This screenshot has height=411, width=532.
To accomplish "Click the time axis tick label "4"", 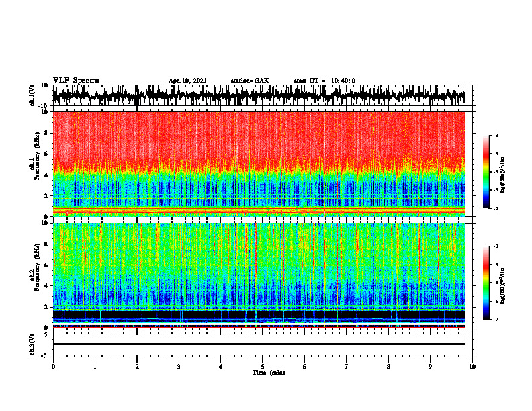I will 221,367.
